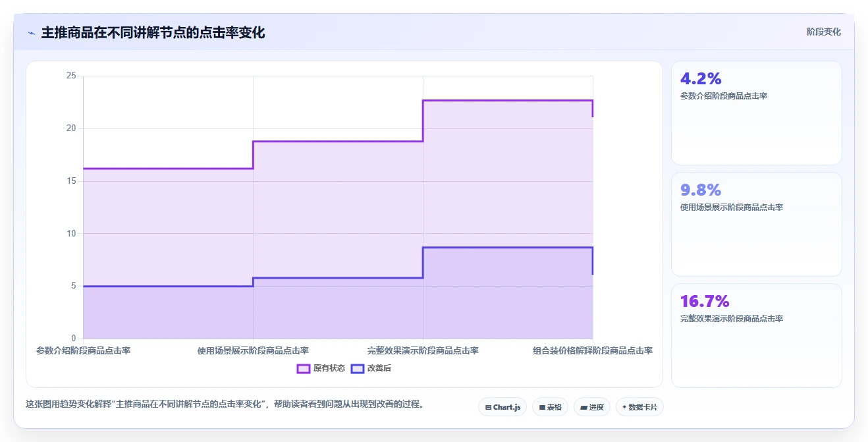Click x-axis label 组合装价格解释阶段商品点击率
Image resolution: width=868 pixels, height=442 pixels.
pyautogui.click(x=593, y=350)
